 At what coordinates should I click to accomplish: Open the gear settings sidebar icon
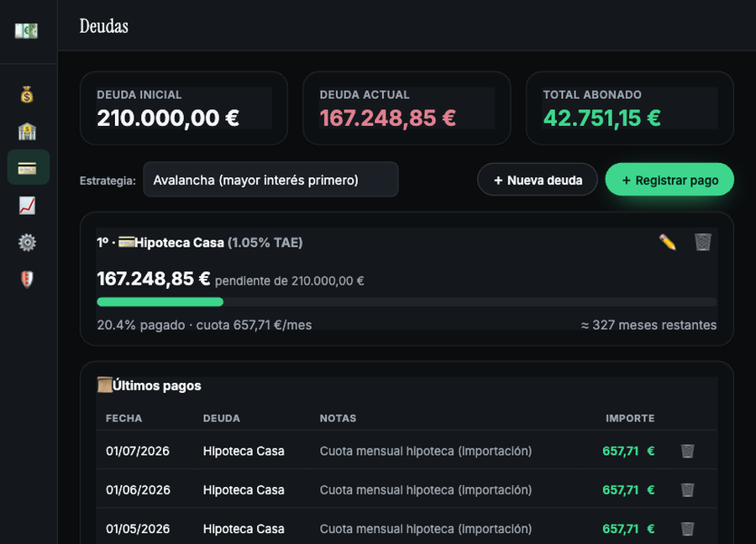pyautogui.click(x=27, y=243)
